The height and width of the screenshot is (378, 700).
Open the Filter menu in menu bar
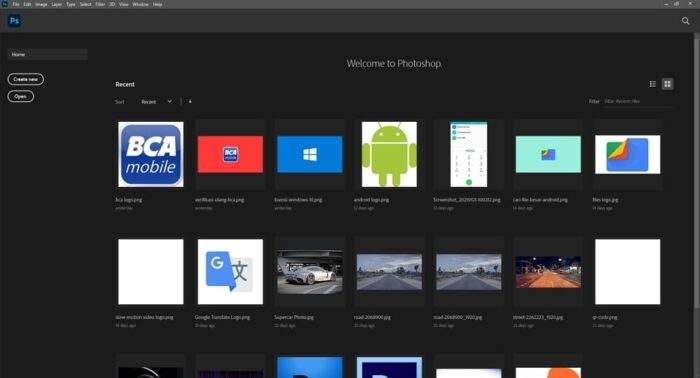click(x=100, y=4)
